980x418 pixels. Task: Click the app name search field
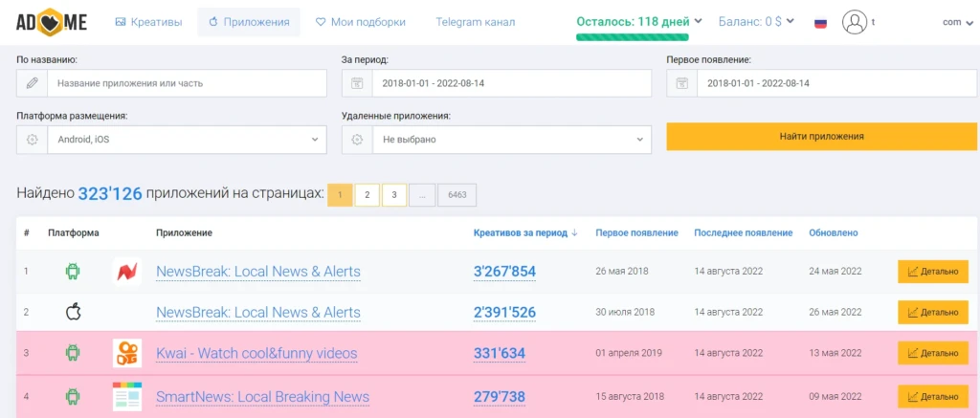point(187,83)
